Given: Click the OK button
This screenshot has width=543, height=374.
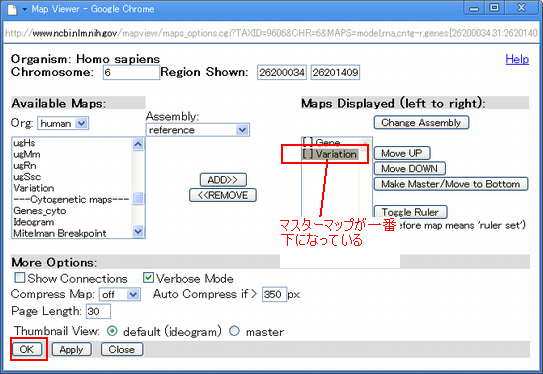Looking at the screenshot, I should [x=27, y=349].
